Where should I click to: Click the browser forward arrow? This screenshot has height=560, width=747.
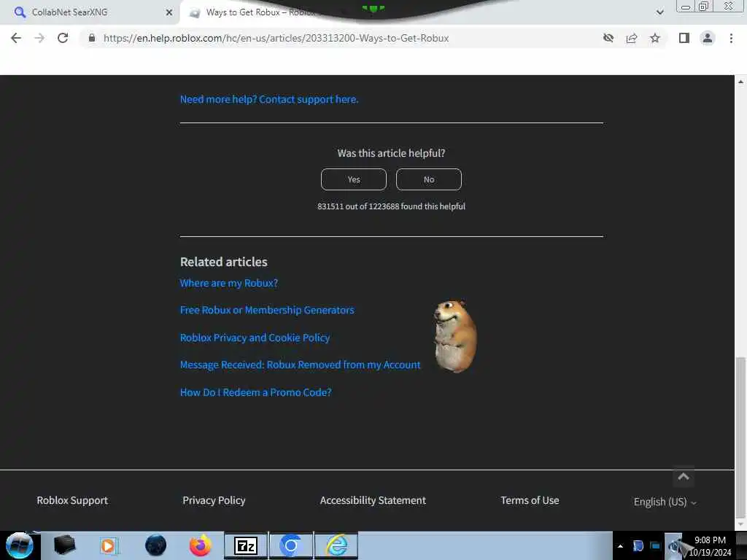coord(39,38)
